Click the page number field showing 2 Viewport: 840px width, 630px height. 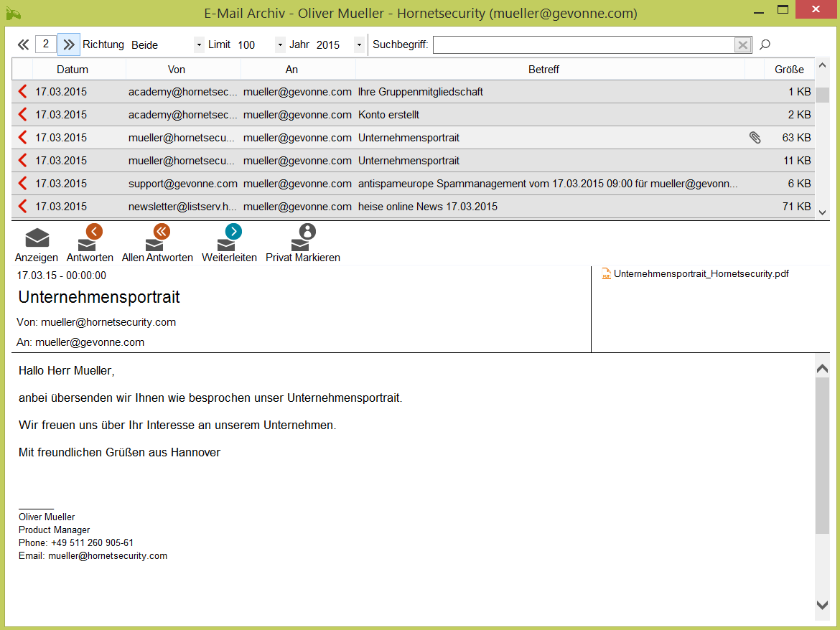pos(45,44)
